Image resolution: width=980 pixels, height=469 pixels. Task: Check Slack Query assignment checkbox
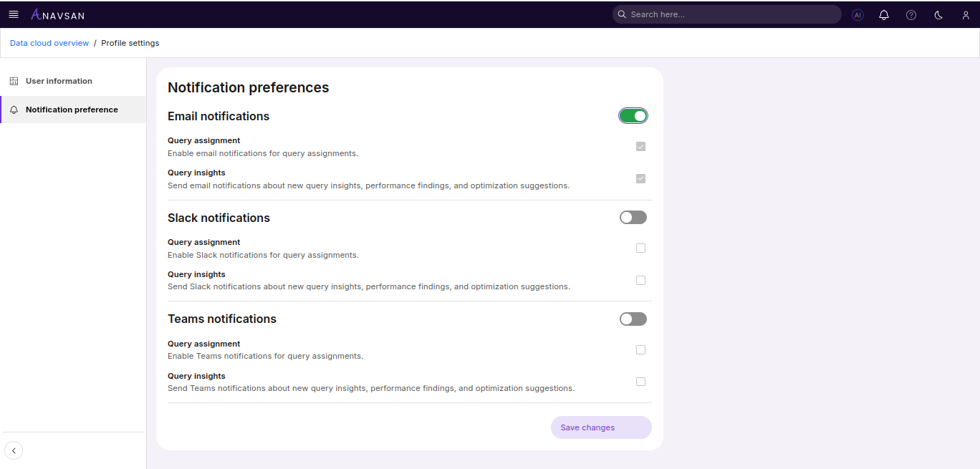(x=640, y=248)
